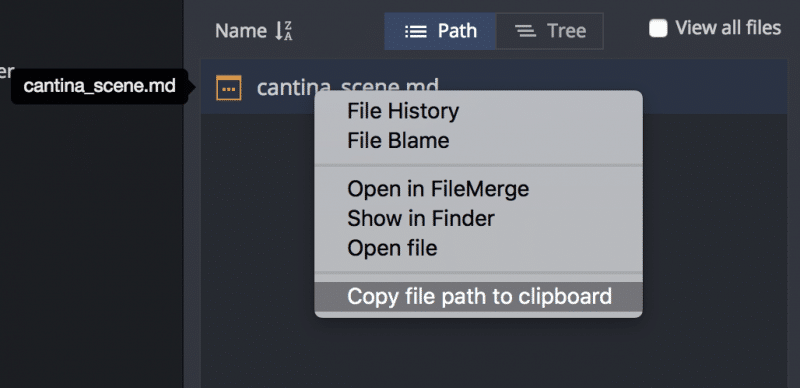Click the truncated "er" text at left edge
Screen dimensions: 800x388
(x=7, y=71)
